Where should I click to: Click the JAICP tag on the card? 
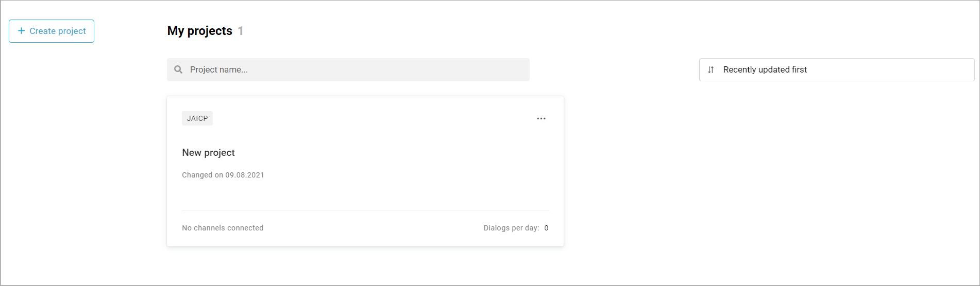[197, 118]
